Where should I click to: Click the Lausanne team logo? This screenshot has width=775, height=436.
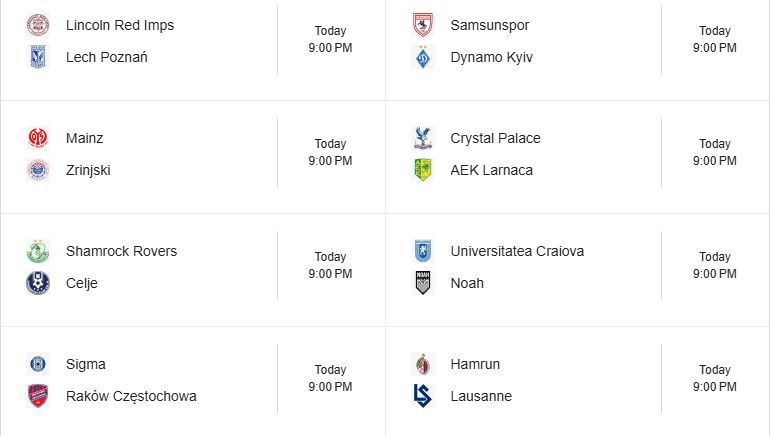click(423, 396)
